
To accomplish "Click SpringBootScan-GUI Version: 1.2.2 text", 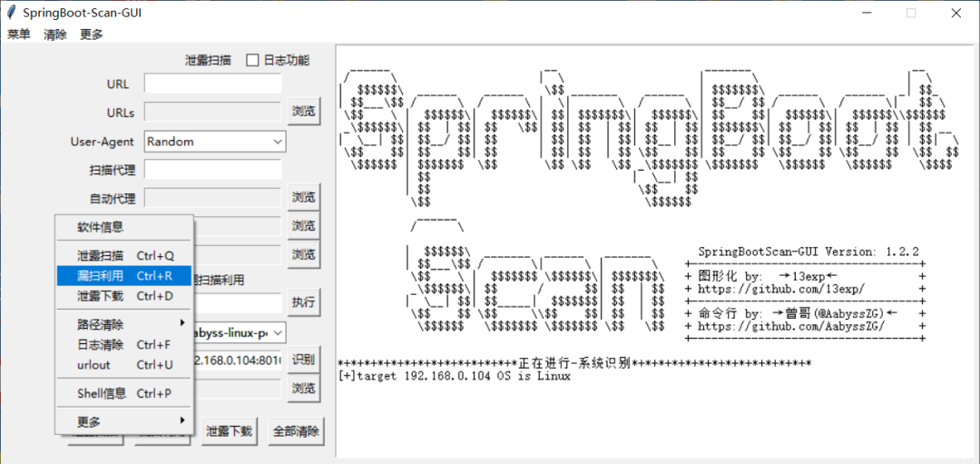I will (808, 252).
